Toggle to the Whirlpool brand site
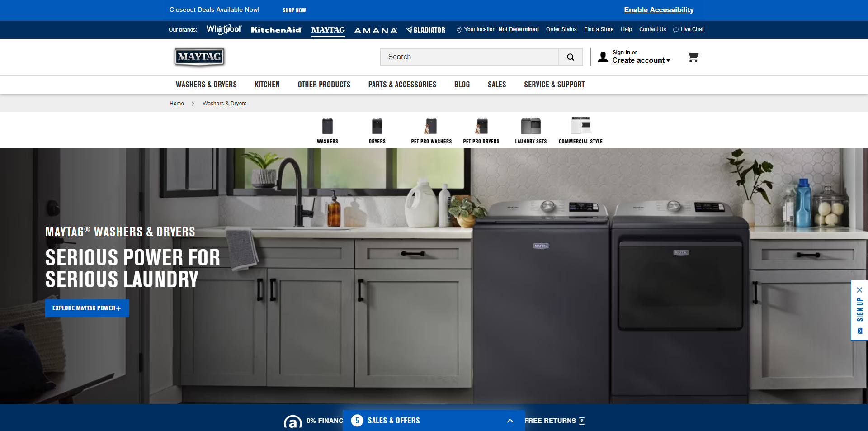This screenshot has height=431, width=868. (x=223, y=29)
